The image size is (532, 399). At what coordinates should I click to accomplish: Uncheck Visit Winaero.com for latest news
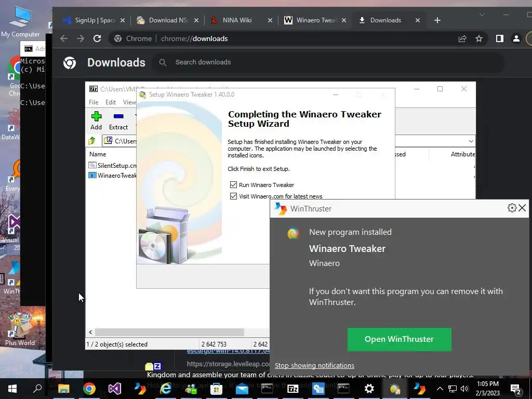click(x=233, y=196)
